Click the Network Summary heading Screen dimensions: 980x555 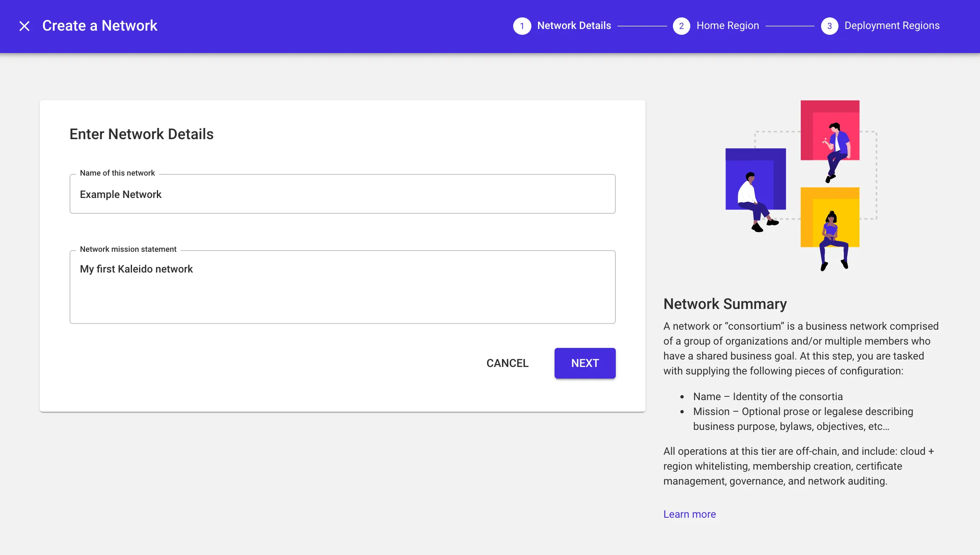(725, 304)
